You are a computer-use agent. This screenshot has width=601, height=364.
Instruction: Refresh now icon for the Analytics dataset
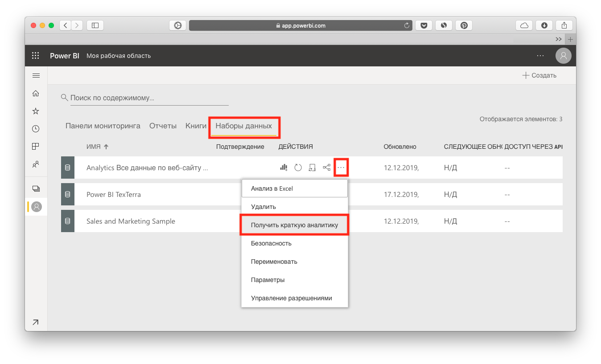[298, 168]
